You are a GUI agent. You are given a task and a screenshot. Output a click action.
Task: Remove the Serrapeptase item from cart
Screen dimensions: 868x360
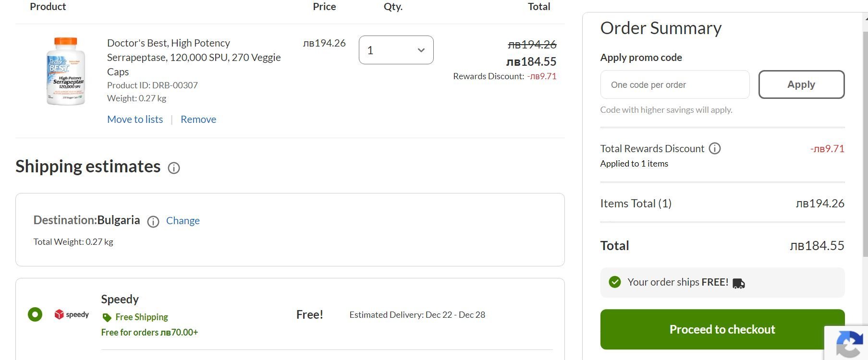198,119
